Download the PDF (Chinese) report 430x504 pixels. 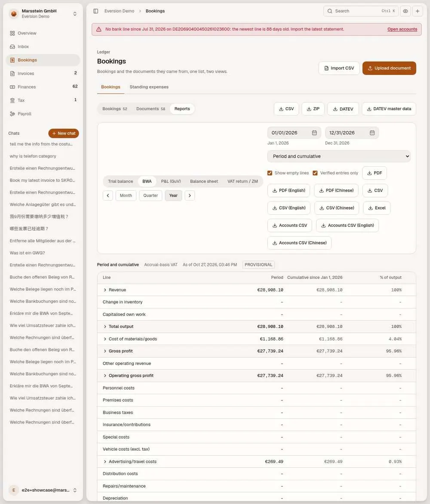click(337, 190)
